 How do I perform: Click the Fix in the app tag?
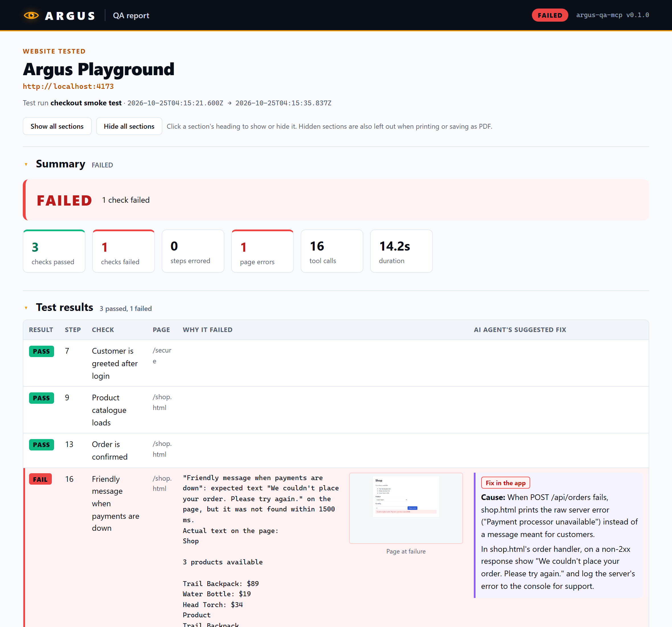(x=505, y=483)
